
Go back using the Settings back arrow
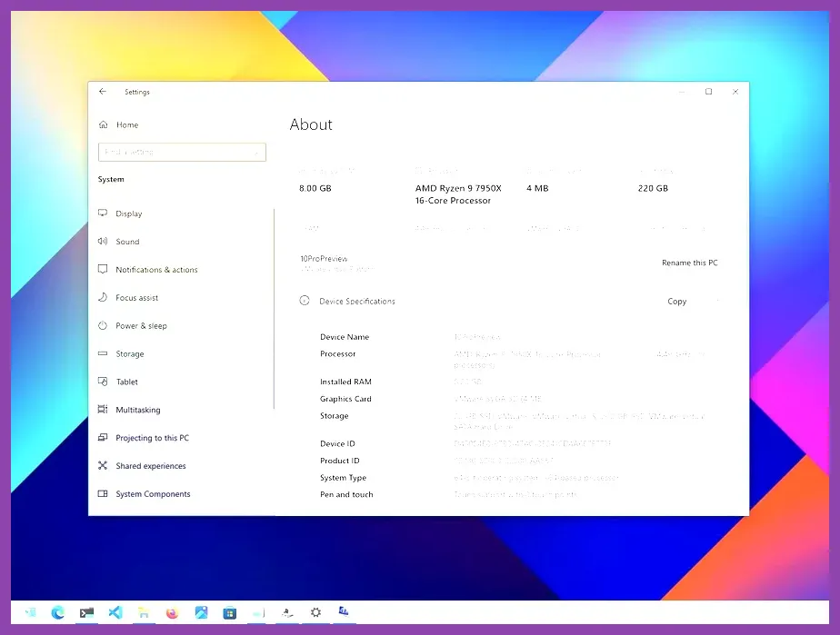(103, 92)
